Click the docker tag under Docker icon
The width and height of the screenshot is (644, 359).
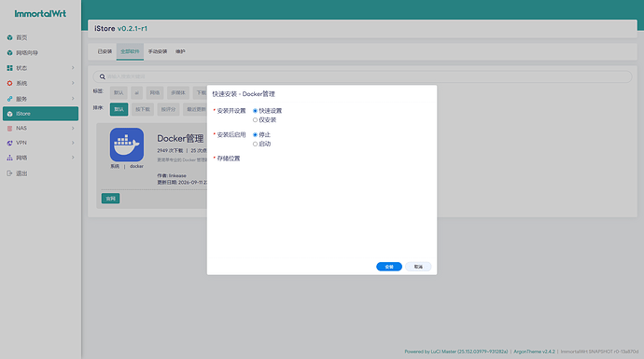click(137, 166)
